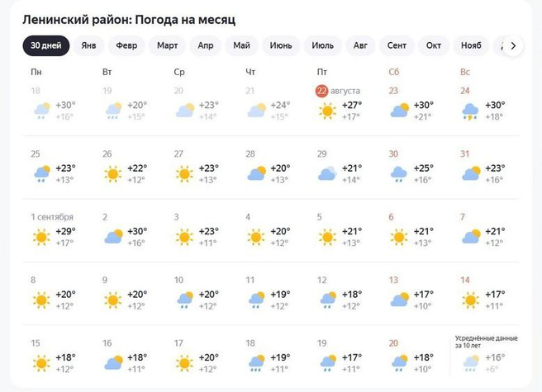
Task: Switch to the Янв month tab
Action: 88,45
